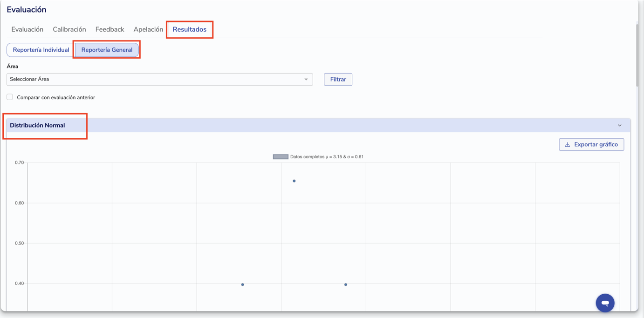This screenshot has width=644, height=318.
Task: Switch to the Feedback tab
Action: pos(110,29)
